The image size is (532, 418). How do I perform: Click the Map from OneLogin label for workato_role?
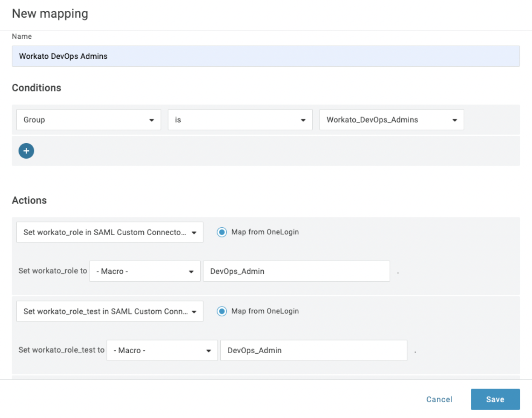(x=265, y=232)
